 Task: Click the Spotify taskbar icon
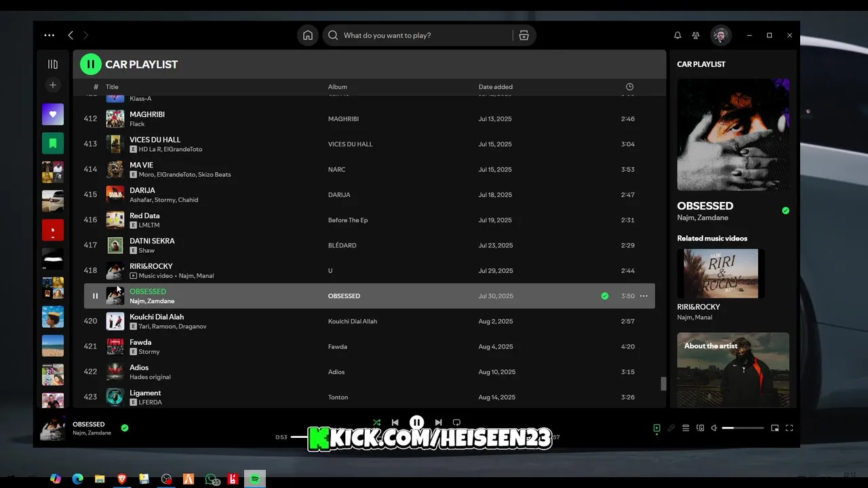click(x=255, y=479)
